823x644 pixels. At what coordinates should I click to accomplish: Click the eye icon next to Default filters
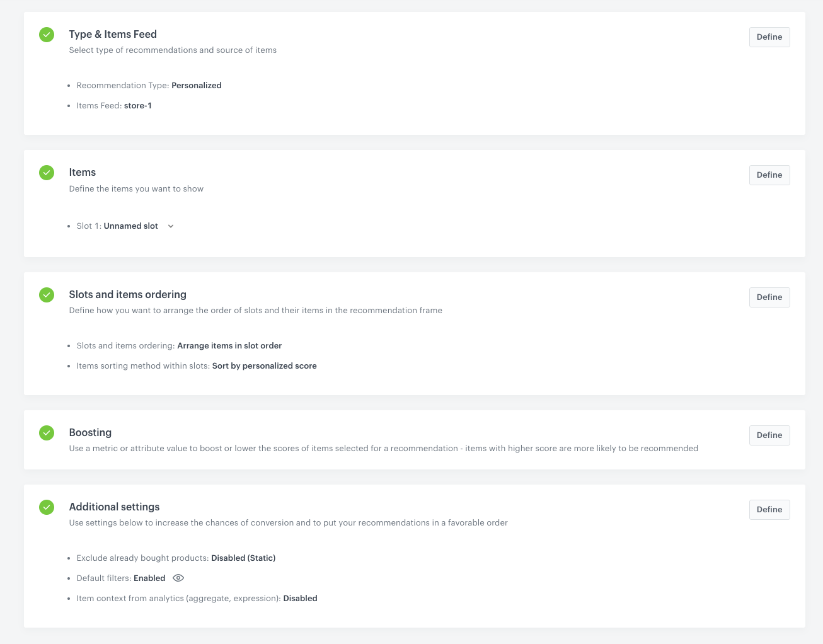tap(178, 578)
